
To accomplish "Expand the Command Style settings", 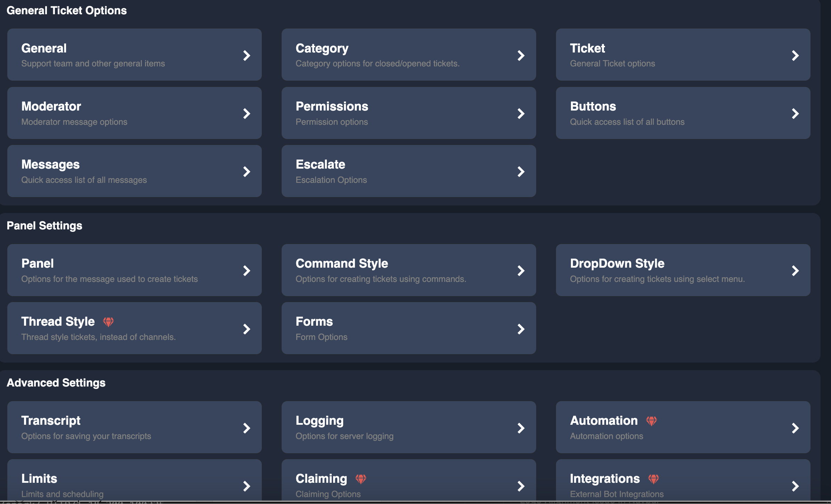I will click(409, 270).
